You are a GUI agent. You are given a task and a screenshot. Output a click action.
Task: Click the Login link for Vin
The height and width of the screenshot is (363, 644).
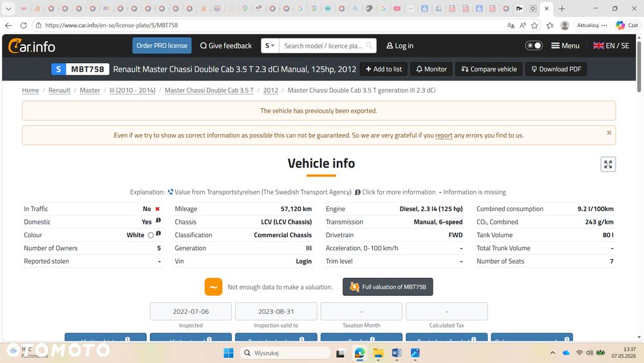click(303, 262)
